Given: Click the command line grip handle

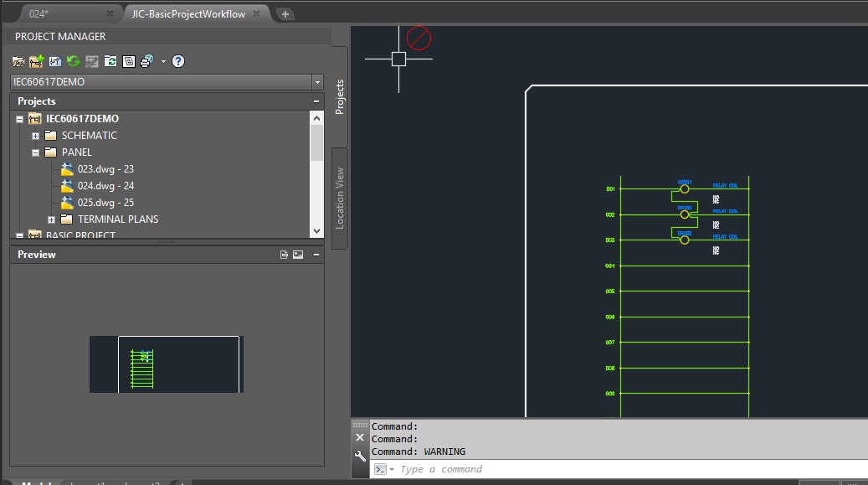Looking at the screenshot, I should click(x=360, y=426).
